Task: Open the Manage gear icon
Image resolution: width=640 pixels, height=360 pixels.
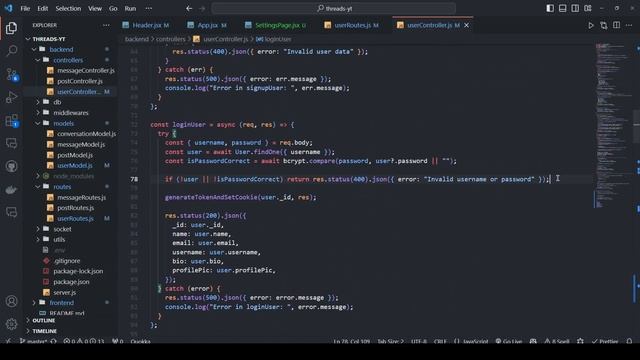Action: pos(11,324)
